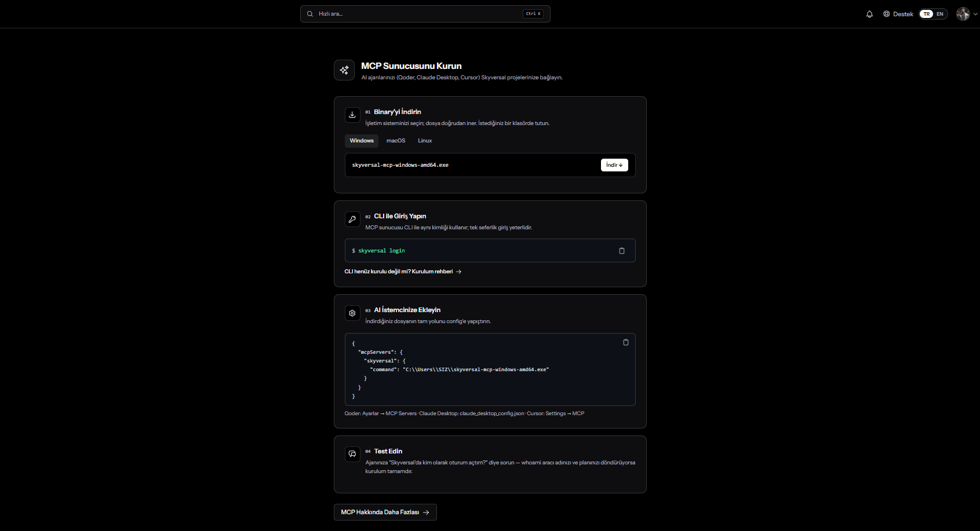Click the Binary'yi İndirin step title
This screenshot has width=980, height=531.
pyautogui.click(x=398, y=112)
